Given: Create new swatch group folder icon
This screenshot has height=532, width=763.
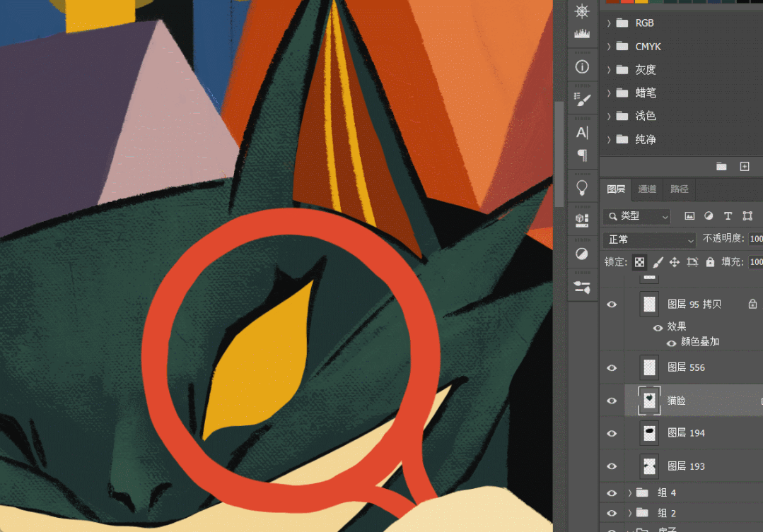Looking at the screenshot, I should [721, 167].
